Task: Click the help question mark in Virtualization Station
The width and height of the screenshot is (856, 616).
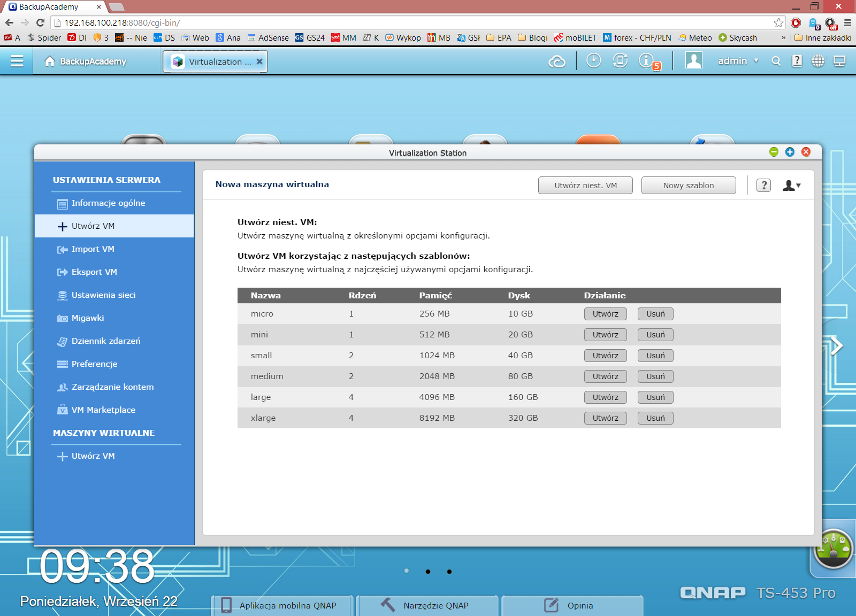Action: (x=763, y=186)
